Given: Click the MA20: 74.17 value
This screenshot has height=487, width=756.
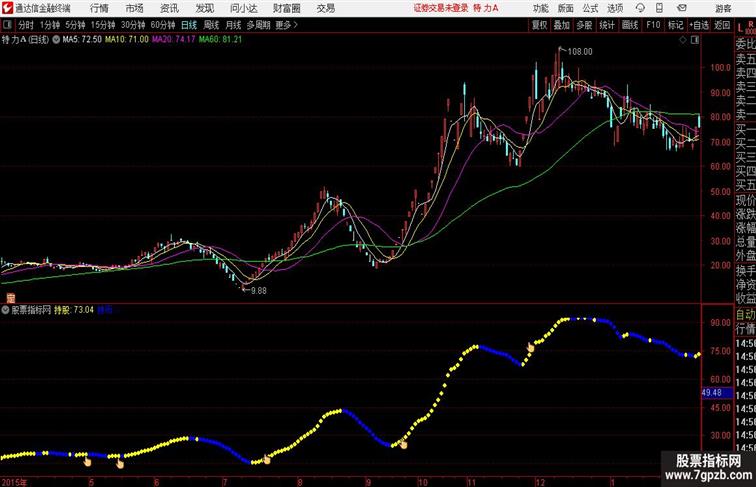Looking at the screenshot, I should point(174,40).
